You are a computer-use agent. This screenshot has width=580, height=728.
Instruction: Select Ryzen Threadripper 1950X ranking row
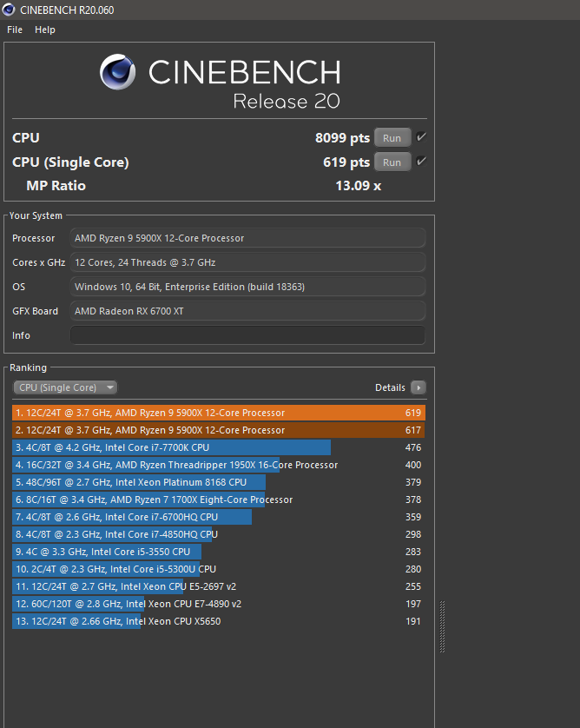tap(219, 465)
